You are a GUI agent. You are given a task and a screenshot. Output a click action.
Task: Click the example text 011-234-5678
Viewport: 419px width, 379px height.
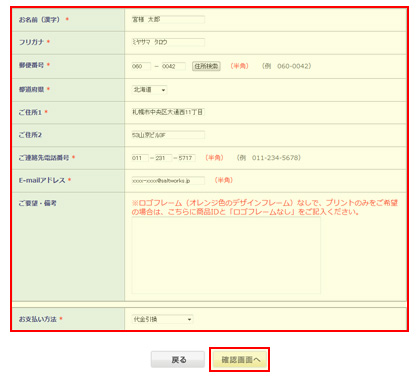point(275,158)
